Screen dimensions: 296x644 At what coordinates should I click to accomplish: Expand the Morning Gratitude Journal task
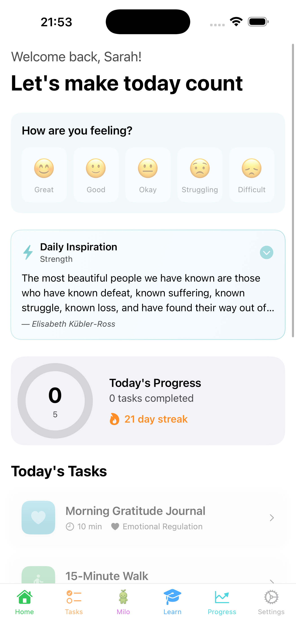point(272,518)
